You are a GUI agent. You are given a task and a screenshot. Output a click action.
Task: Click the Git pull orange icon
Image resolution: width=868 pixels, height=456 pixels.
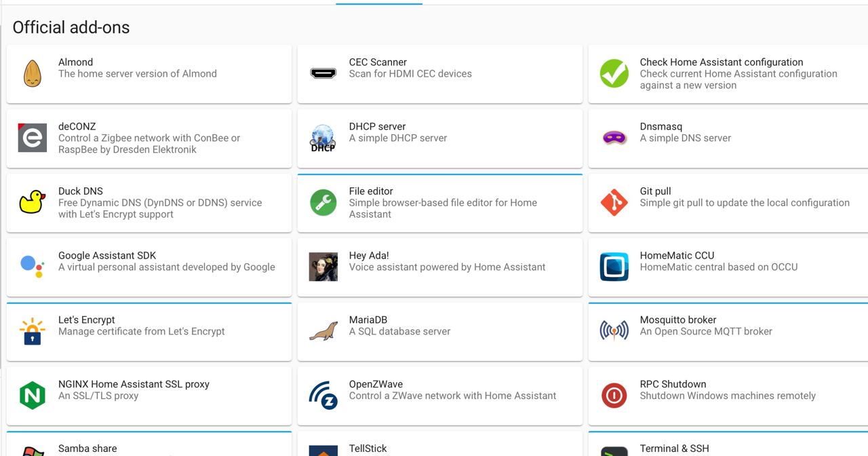[614, 202]
